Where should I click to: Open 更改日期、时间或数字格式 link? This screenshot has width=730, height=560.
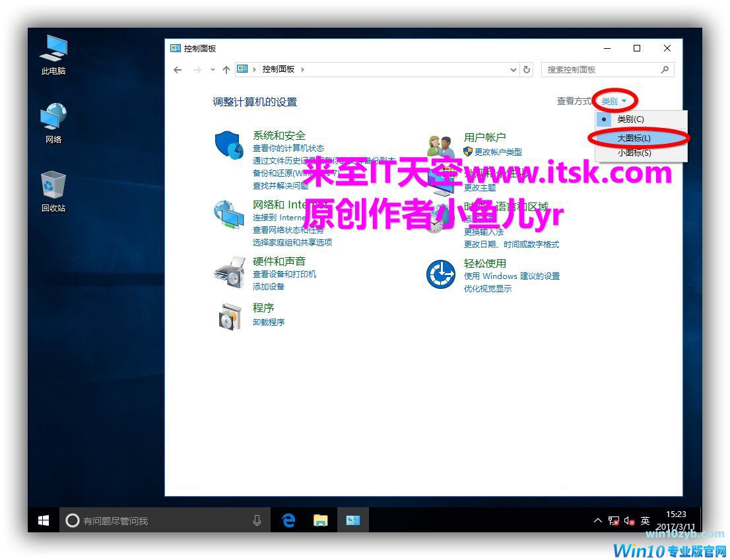[x=511, y=245]
